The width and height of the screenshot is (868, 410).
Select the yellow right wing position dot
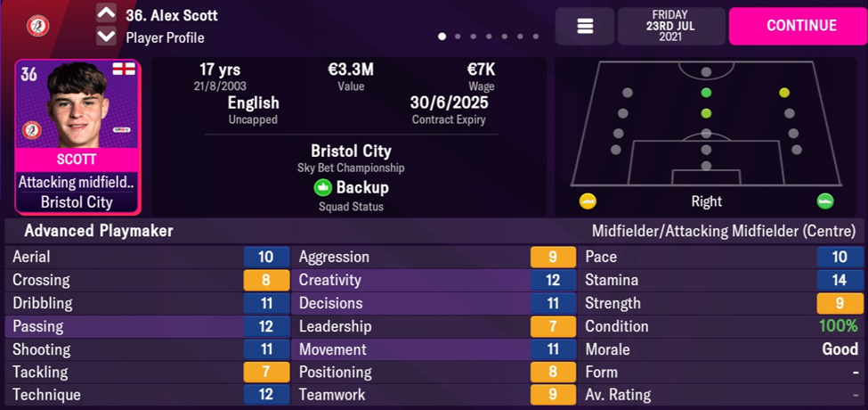pos(783,93)
